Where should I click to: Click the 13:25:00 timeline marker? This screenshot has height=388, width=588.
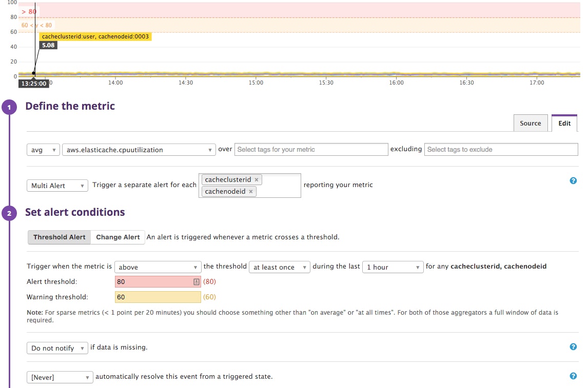point(33,84)
